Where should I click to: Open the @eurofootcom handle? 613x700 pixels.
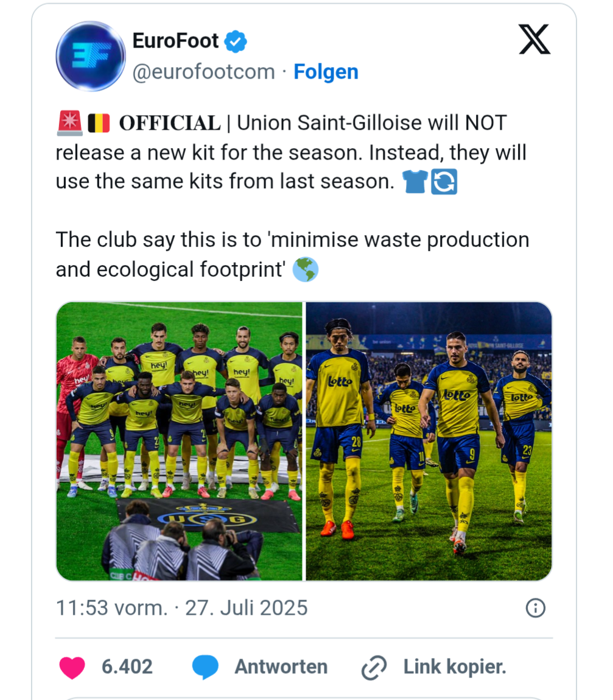203,72
